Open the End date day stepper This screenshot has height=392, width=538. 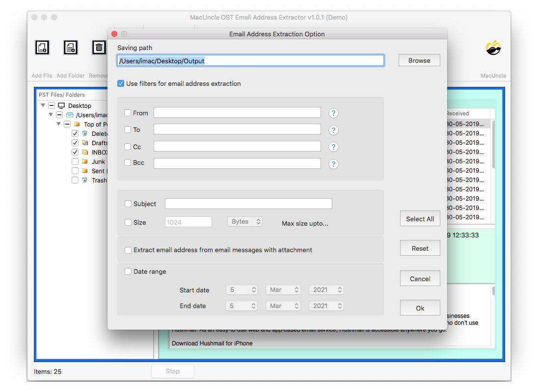pos(241,306)
